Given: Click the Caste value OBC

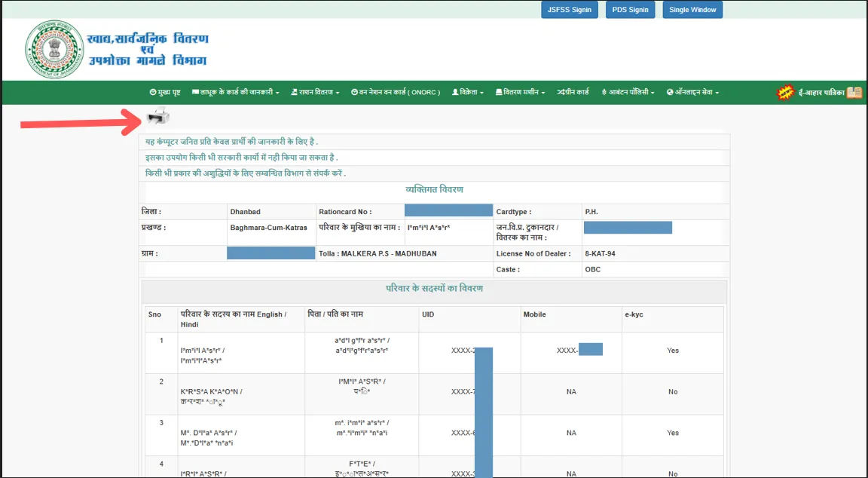Looking at the screenshot, I should click(x=592, y=270).
